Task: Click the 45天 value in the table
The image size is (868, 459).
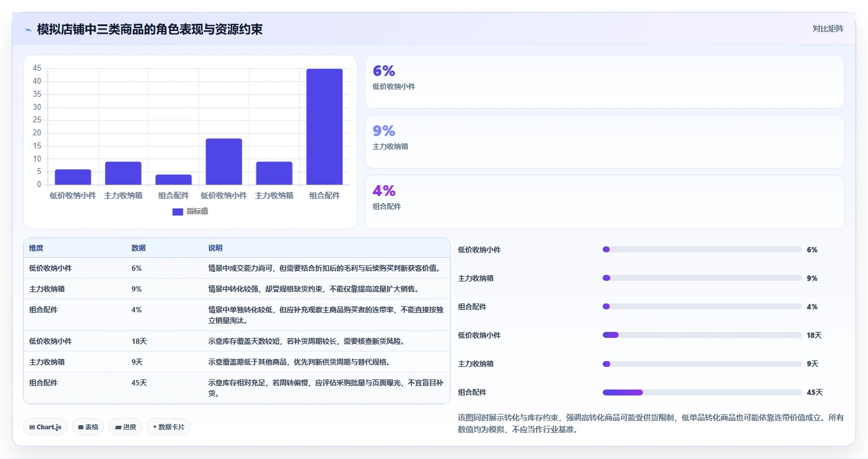Action: pyautogui.click(x=139, y=382)
